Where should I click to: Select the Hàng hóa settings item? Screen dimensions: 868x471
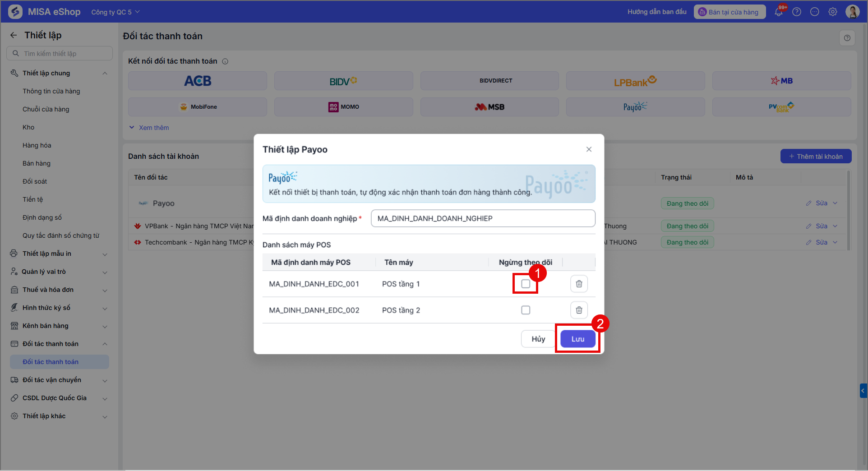pos(37,145)
